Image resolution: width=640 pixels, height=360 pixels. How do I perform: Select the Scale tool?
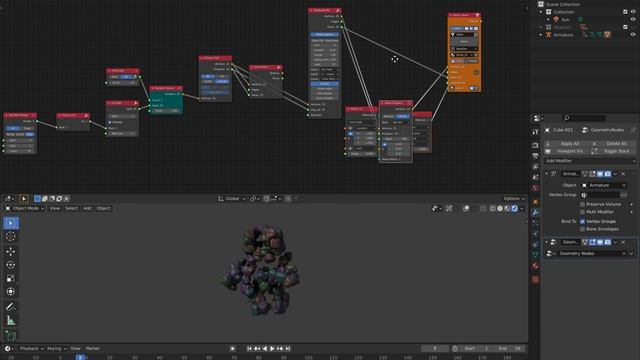[11, 278]
